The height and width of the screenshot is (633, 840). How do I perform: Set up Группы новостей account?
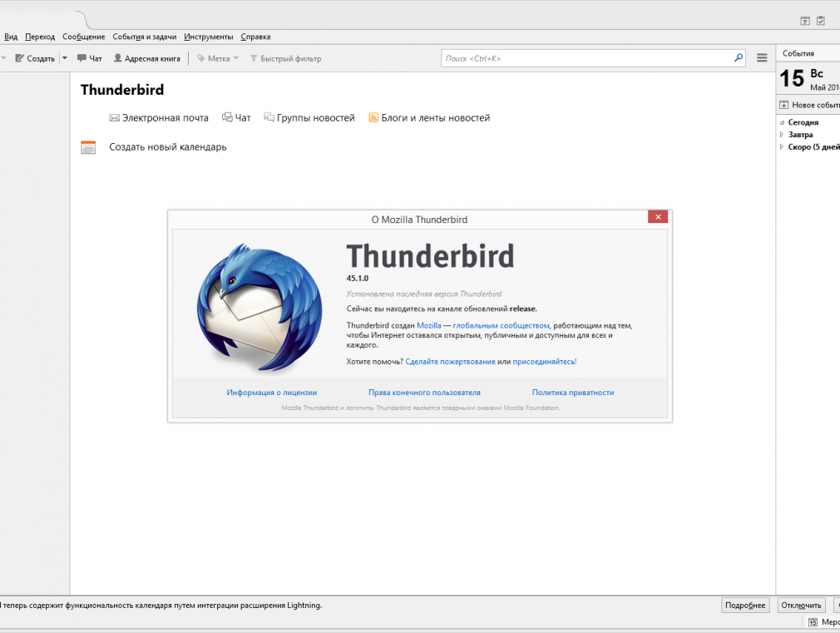pos(309,118)
